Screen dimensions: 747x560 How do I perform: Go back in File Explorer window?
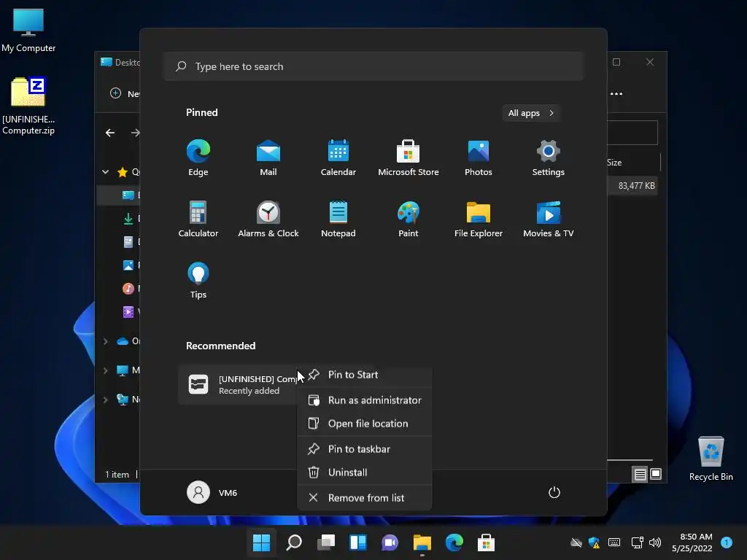point(110,133)
